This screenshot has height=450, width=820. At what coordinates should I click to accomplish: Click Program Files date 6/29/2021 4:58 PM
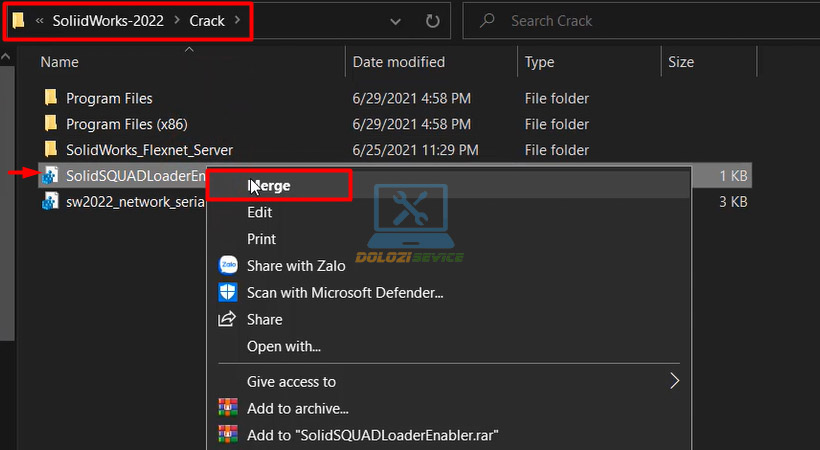coord(412,98)
